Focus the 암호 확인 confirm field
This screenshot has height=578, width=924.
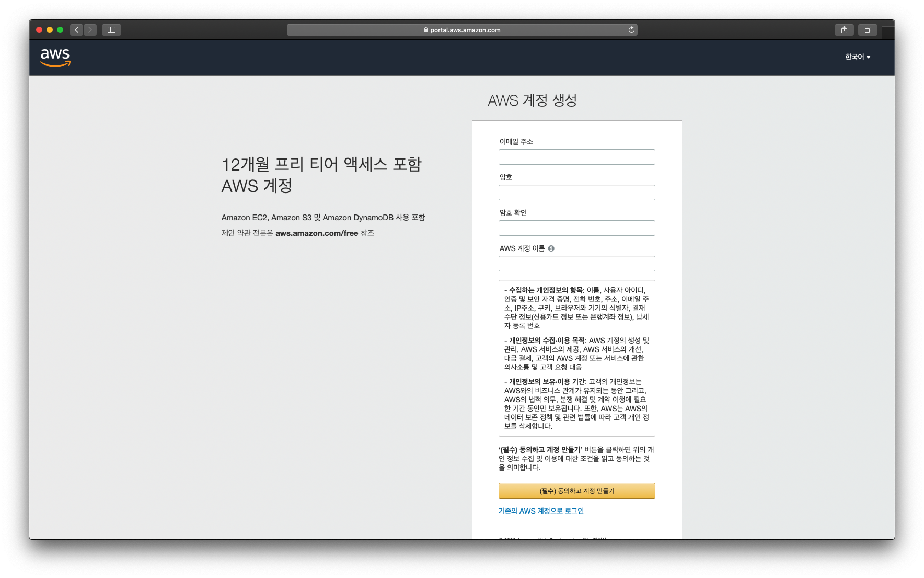[576, 228]
